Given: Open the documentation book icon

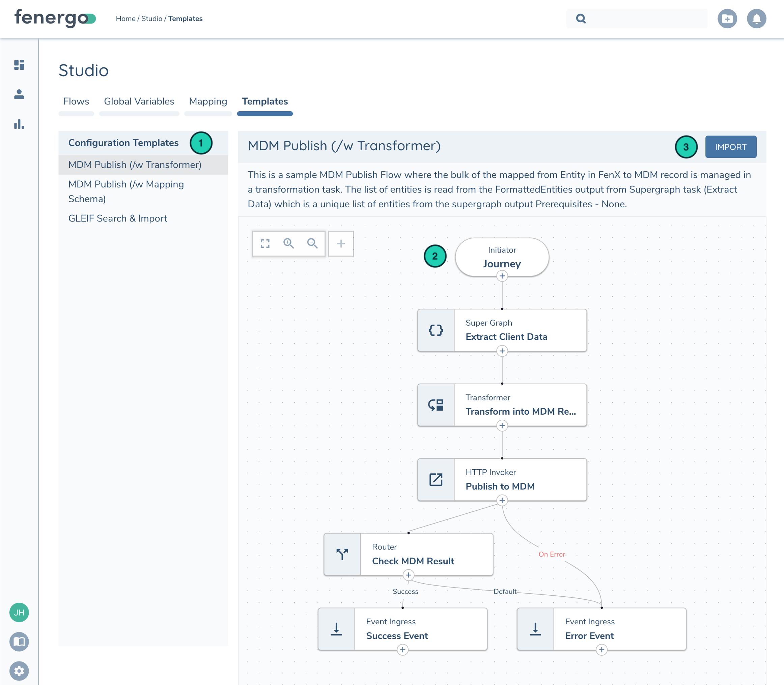Looking at the screenshot, I should 19,642.
